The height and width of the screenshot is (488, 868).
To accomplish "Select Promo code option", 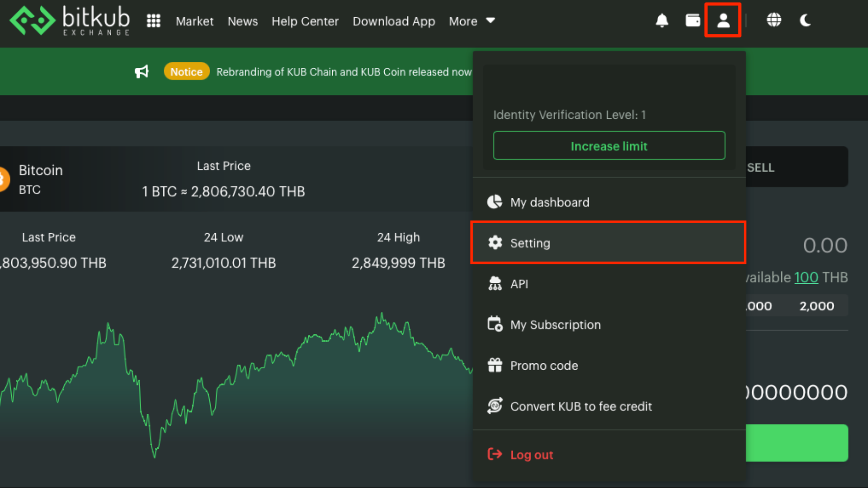I will [x=544, y=366].
